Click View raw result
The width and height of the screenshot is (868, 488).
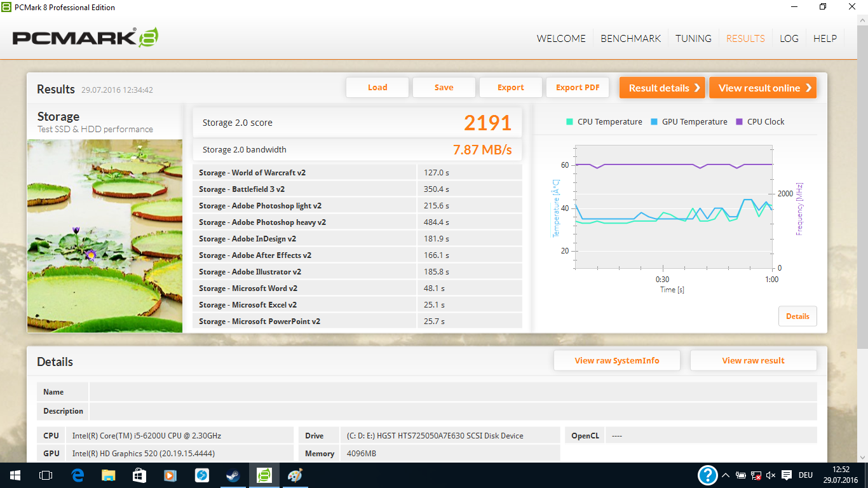pyautogui.click(x=753, y=360)
